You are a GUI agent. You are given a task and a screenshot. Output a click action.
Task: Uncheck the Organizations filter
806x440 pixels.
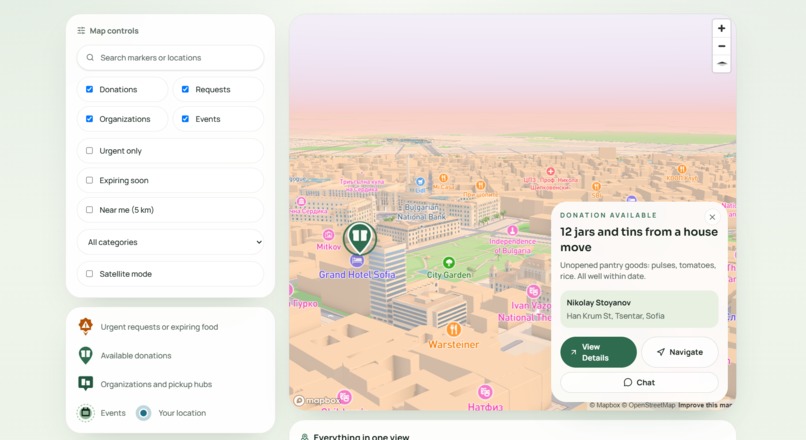(x=89, y=119)
